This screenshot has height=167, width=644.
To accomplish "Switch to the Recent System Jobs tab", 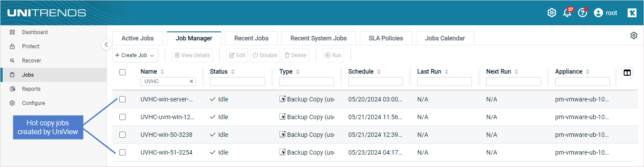I will [x=318, y=38].
